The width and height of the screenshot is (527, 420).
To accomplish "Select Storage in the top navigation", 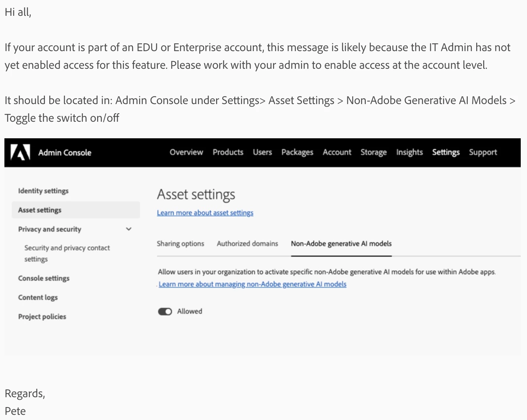I will pos(374,152).
